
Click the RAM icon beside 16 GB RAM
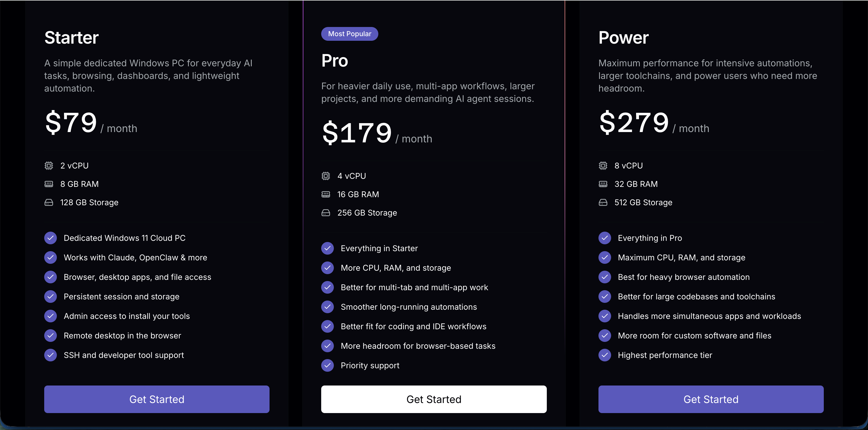326,194
